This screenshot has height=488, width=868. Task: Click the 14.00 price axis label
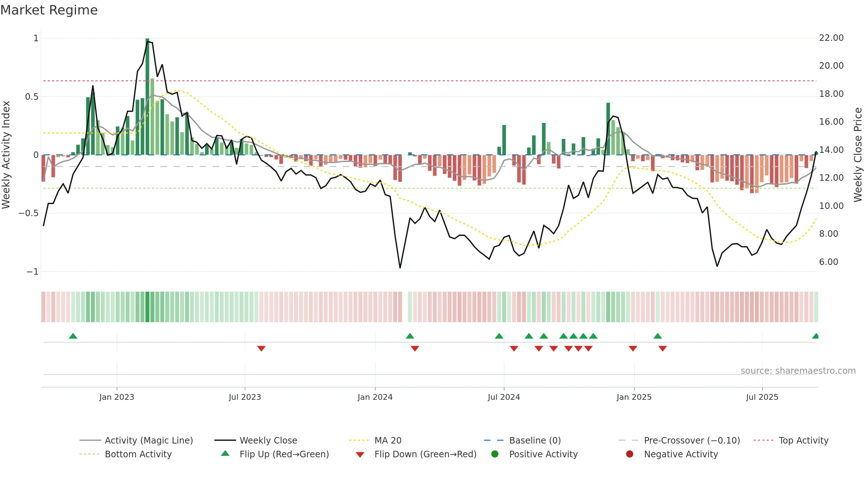(831, 150)
